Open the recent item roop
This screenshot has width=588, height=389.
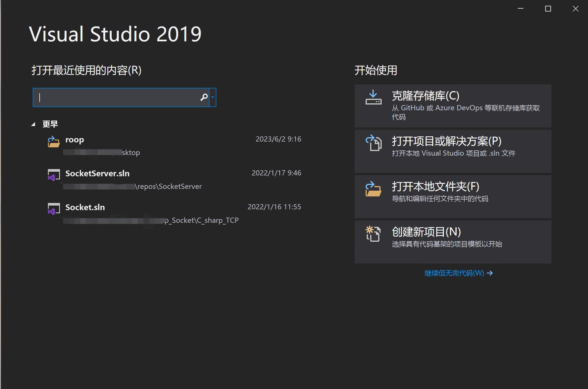click(174, 146)
